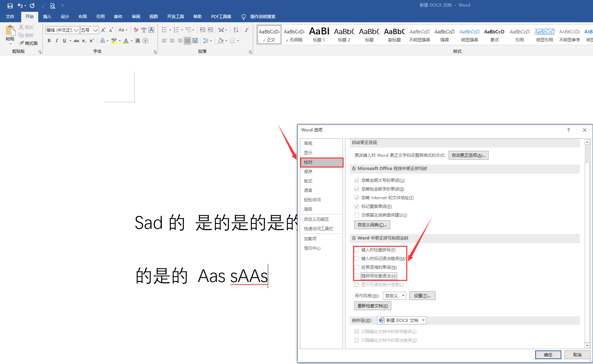
Task: Apply superscript formatting
Action: [x=92, y=41]
